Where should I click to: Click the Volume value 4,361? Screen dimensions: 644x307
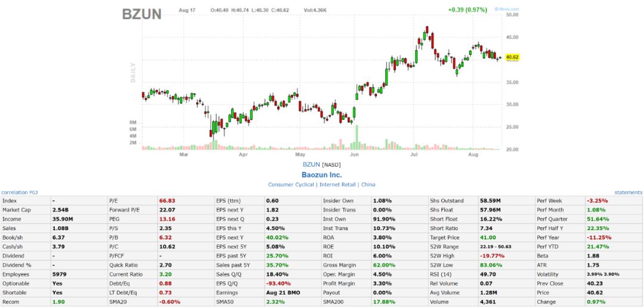487,302
